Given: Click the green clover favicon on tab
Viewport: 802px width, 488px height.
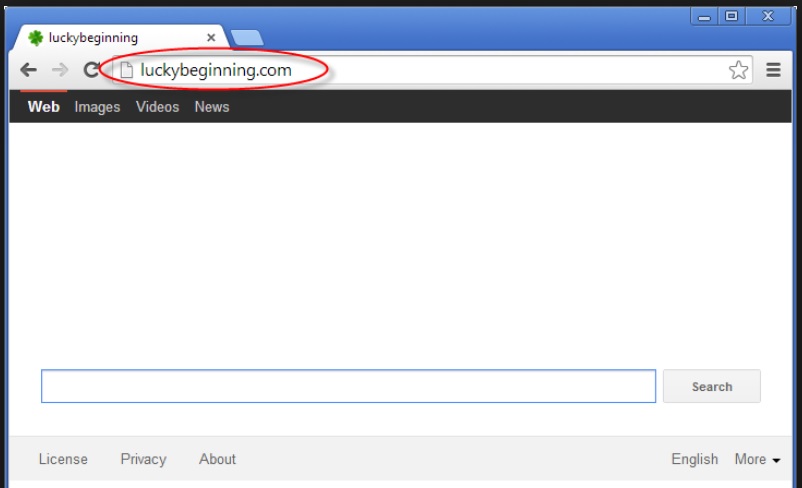Looking at the screenshot, I should pos(35,38).
